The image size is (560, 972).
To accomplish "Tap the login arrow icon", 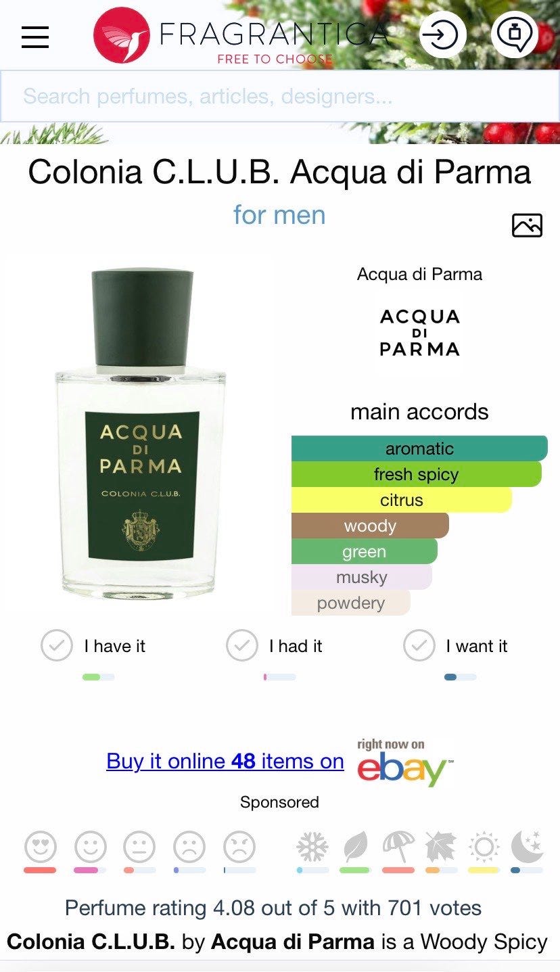I will (x=443, y=34).
